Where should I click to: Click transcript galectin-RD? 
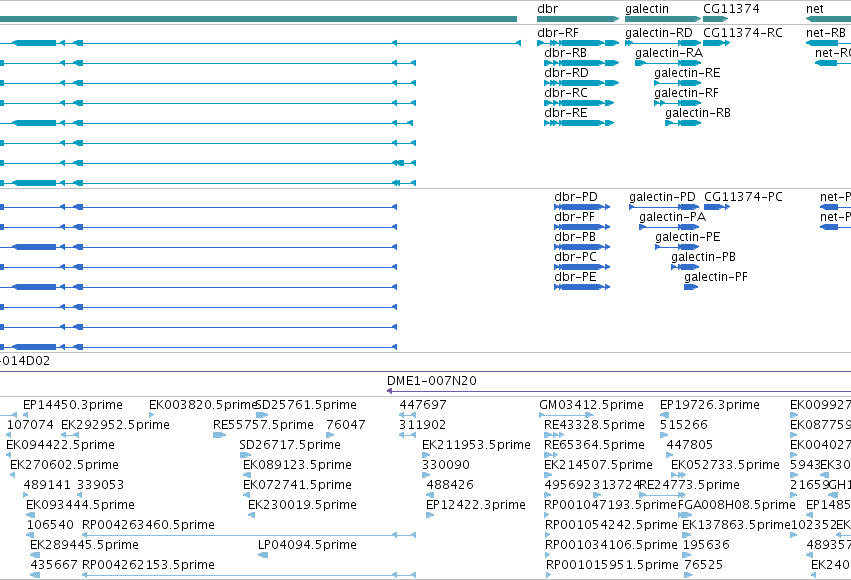pos(659,33)
